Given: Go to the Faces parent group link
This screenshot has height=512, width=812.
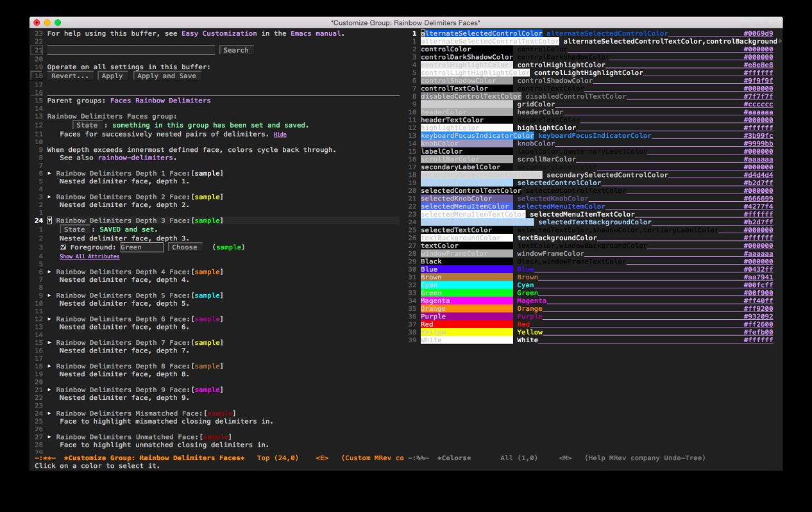Looking at the screenshot, I should coord(121,101).
